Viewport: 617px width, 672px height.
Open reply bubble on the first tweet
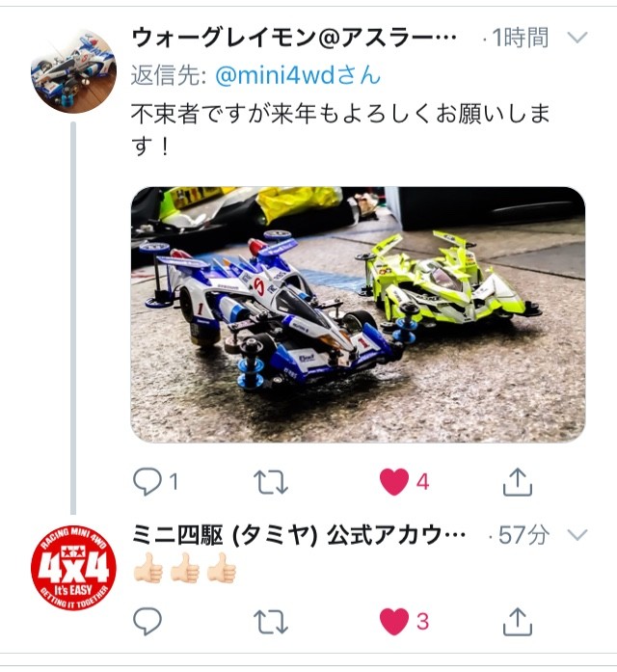pos(148,482)
